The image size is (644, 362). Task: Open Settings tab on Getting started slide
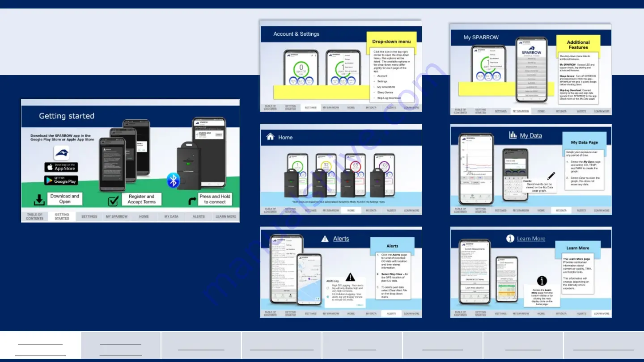[89, 216]
